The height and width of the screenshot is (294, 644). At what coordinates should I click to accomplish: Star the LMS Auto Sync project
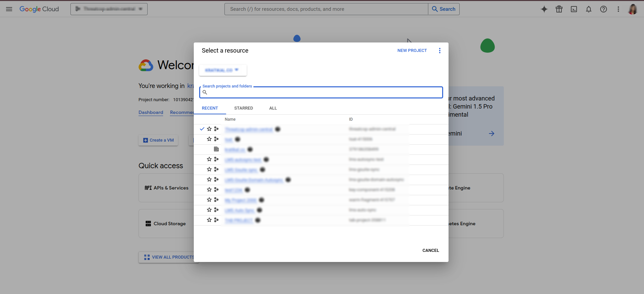point(209,210)
